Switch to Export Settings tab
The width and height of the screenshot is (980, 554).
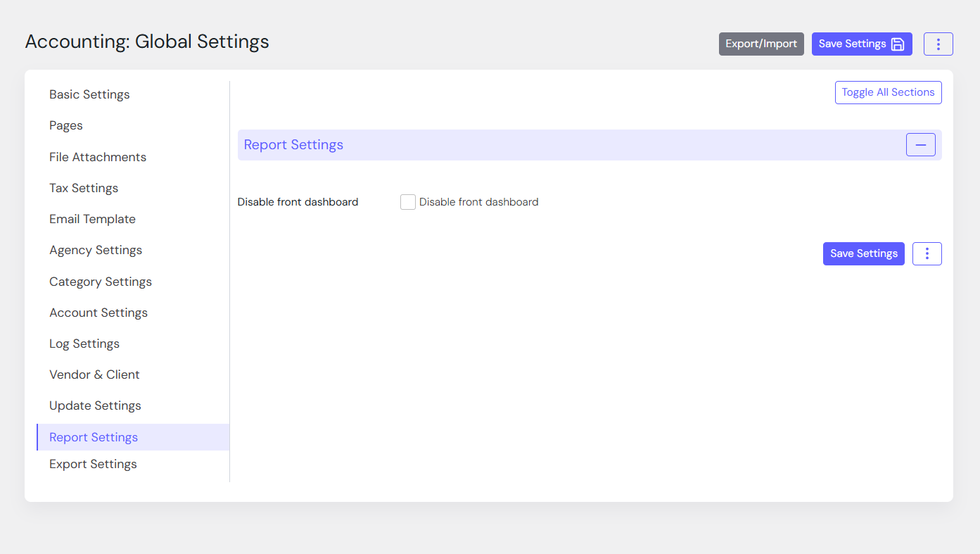point(93,464)
